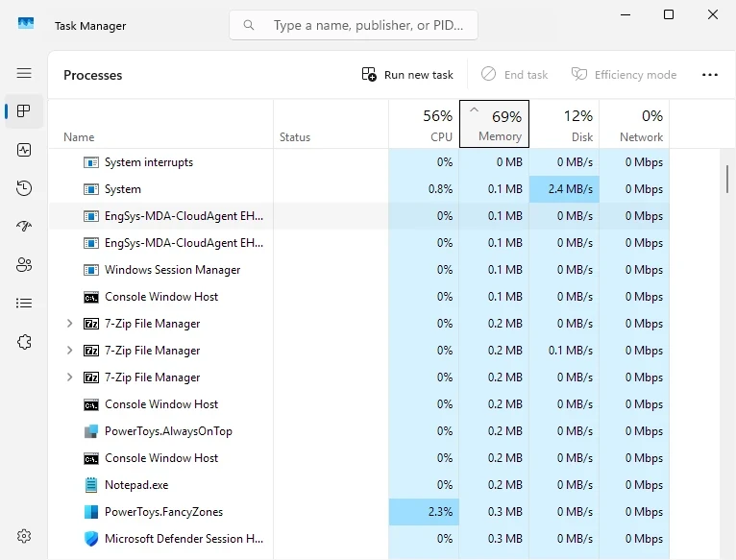Screen dimensions: 736x560
Task: Focus the name, publisher, or PID search box
Action: [x=354, y=25]
